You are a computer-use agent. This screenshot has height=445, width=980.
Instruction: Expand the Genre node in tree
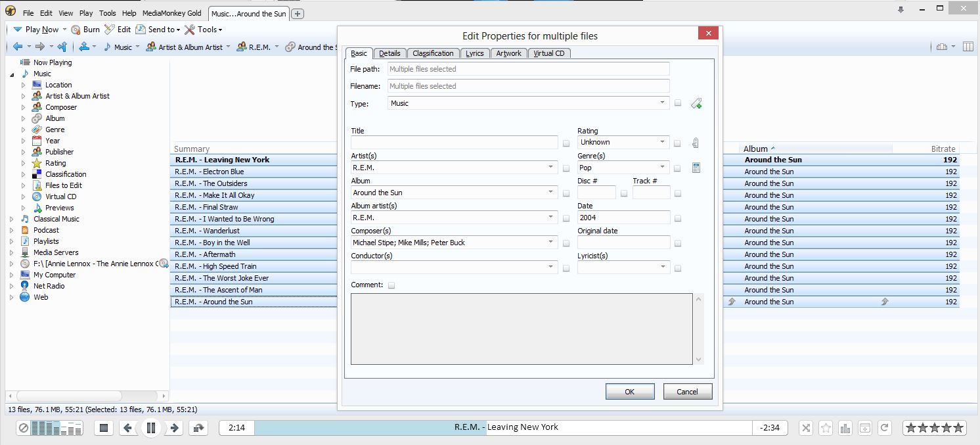(x=23, y=129)
